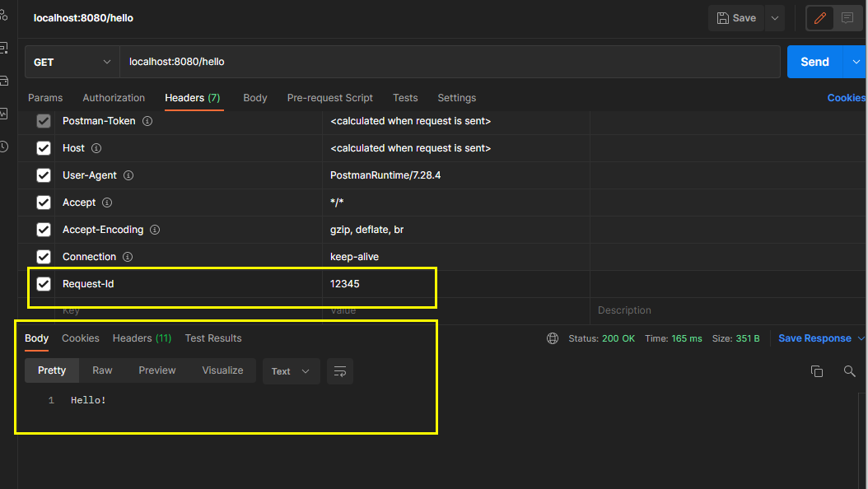Viewport: 868px width, 489px height.
Task: Open the response Headers (11) tab
Action: pos(142,338)
